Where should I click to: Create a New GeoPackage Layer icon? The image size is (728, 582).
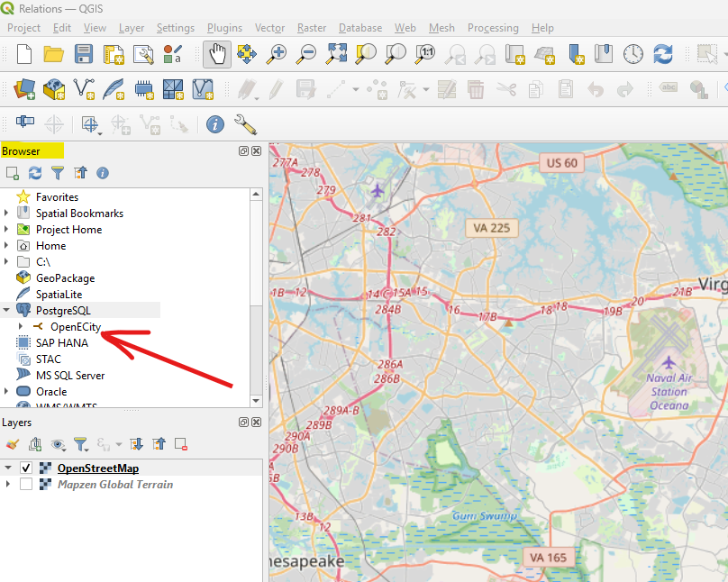point(54,88)
